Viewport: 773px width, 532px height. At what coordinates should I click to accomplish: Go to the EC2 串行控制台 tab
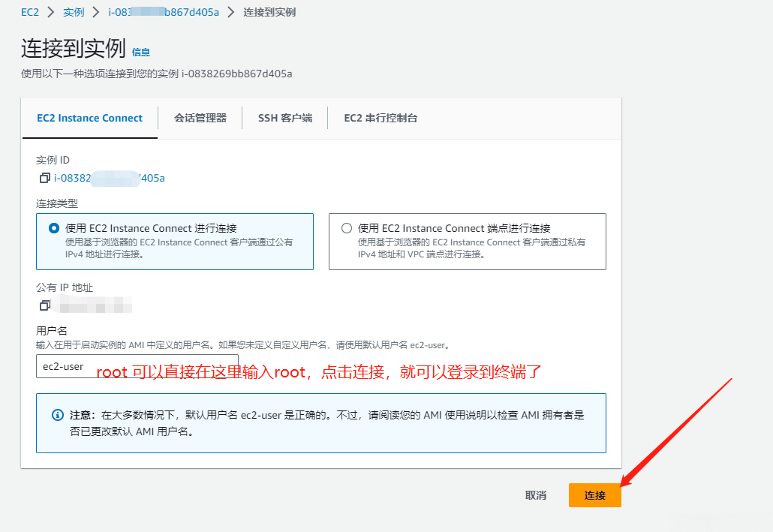(380, 118)
